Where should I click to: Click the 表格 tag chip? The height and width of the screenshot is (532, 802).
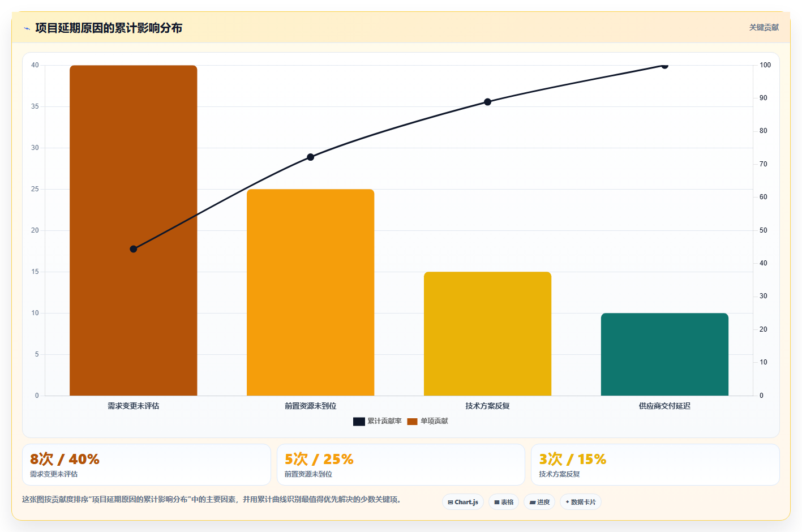point(504,502)
